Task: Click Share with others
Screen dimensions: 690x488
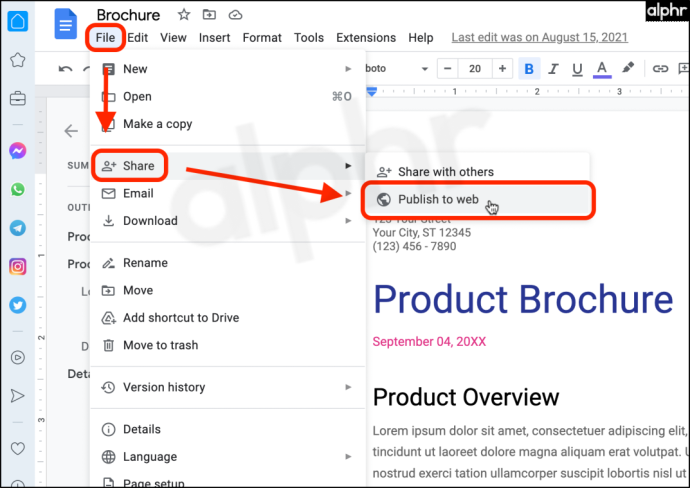Action: click(x=477, y=172)
